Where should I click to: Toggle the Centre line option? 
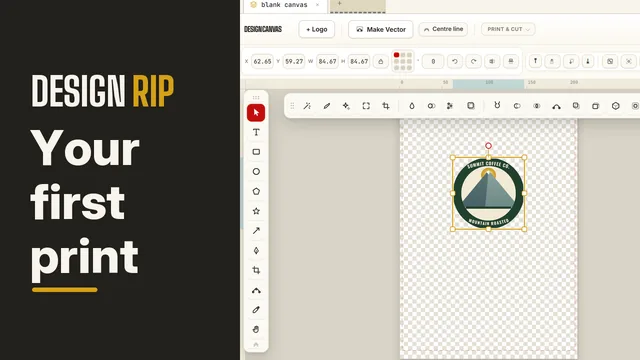click(x=443, y=29)
